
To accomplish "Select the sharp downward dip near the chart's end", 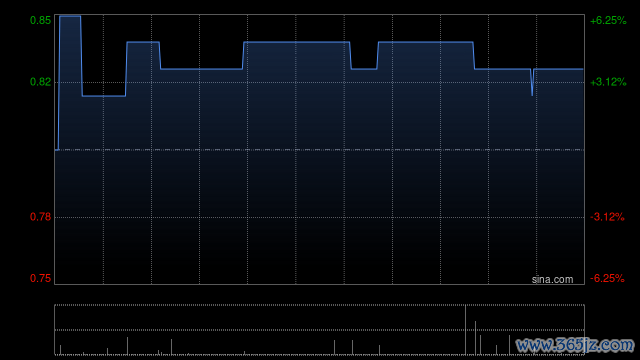I will 532,82.
